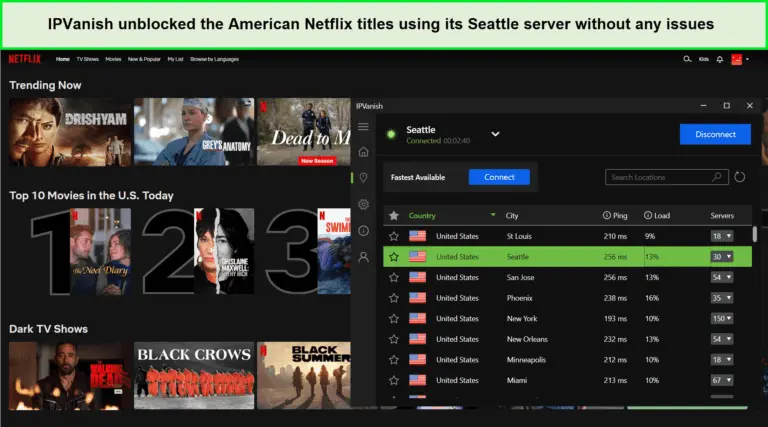Sort by the Country column header

[422, 215]
